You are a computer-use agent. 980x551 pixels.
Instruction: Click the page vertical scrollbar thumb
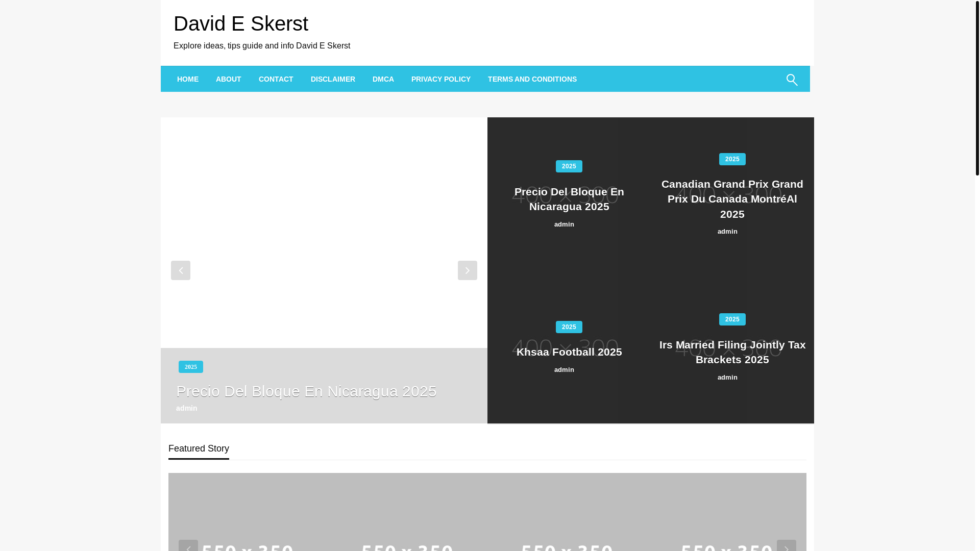tap(977, 88)
